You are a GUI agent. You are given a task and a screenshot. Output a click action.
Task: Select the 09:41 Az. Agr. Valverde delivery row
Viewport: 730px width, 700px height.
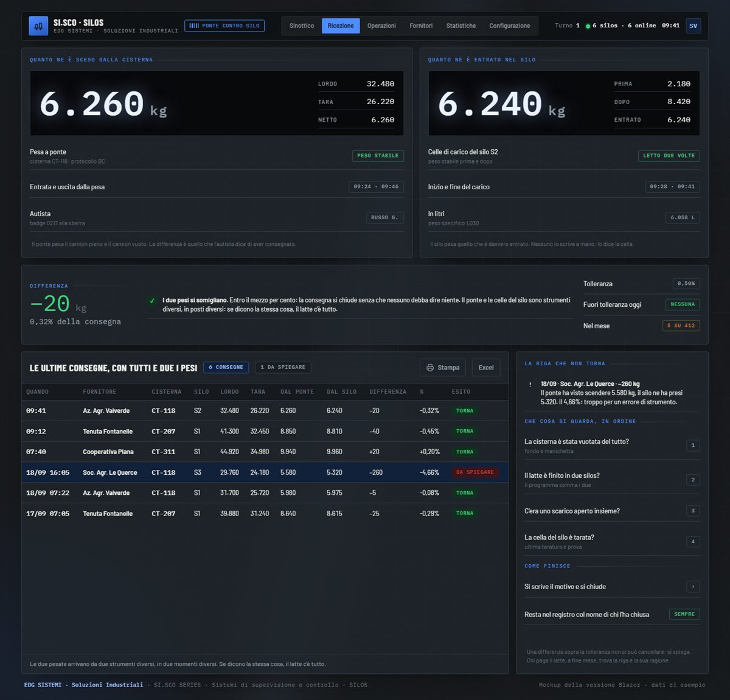click(x=265, y=411)
